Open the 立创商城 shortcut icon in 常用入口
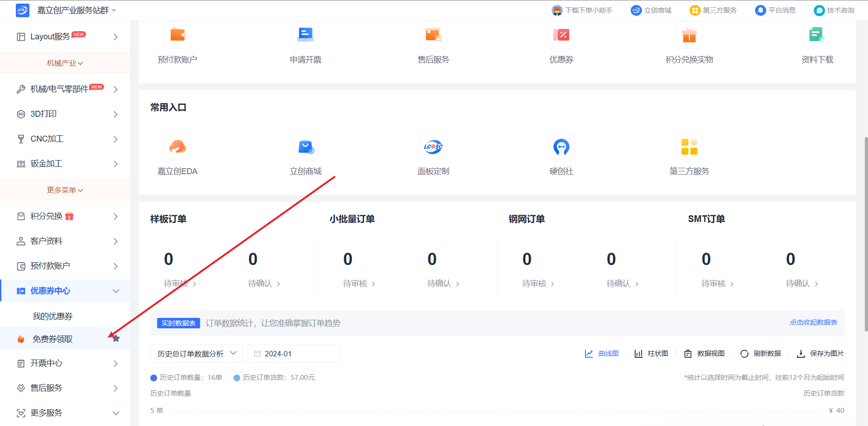 (x=305, y=147)
